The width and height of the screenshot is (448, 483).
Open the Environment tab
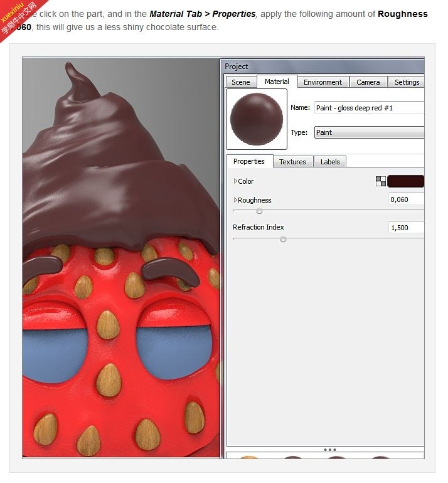pyautogui.click(x=323, y=82)
